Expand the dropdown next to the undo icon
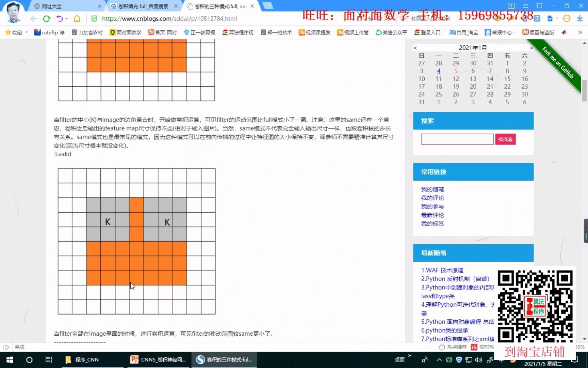 (x=67, y=18)
